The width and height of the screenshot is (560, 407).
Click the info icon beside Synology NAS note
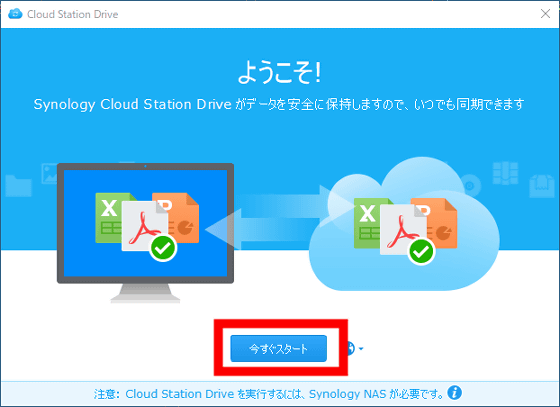pos(454,393)
